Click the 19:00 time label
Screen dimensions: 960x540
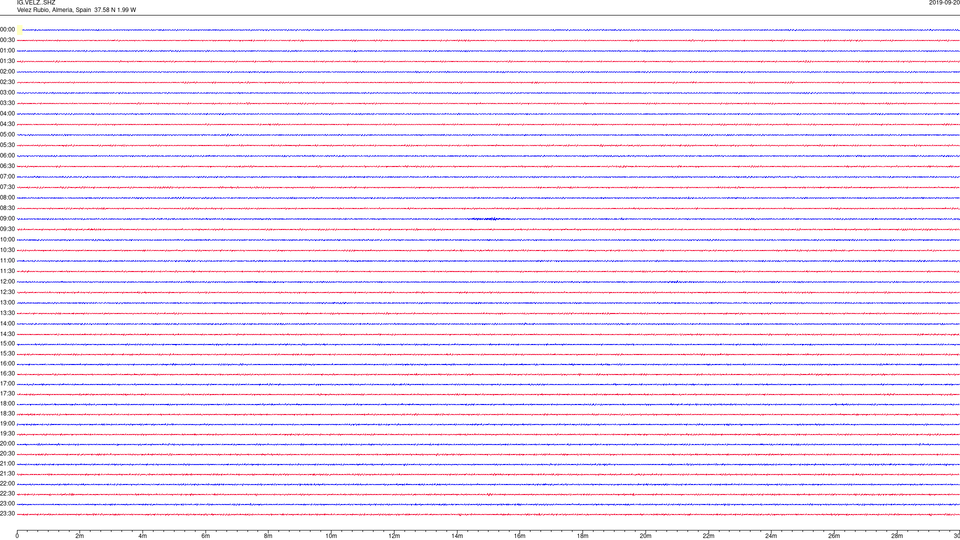click(x=7, y=424)
